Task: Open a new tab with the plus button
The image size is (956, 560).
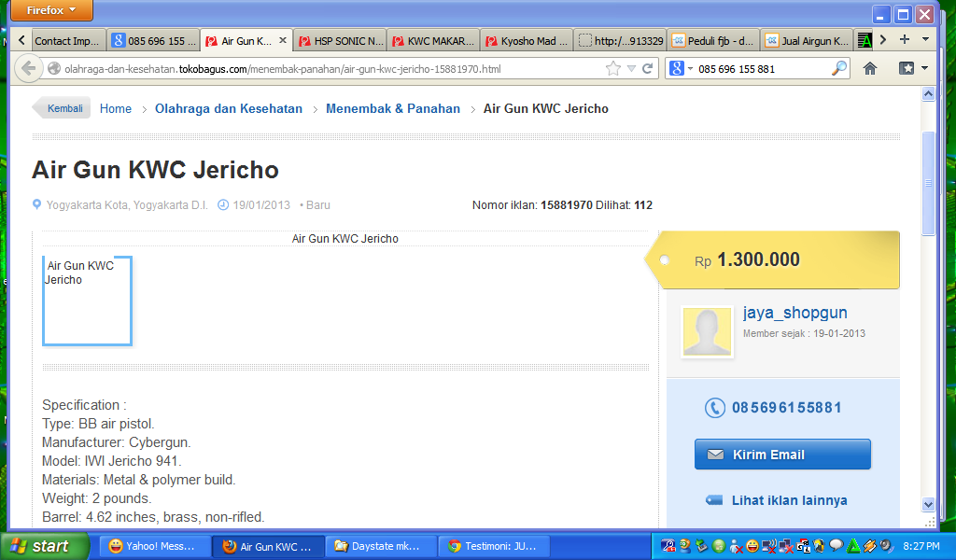Action: (x=905, y=39)
